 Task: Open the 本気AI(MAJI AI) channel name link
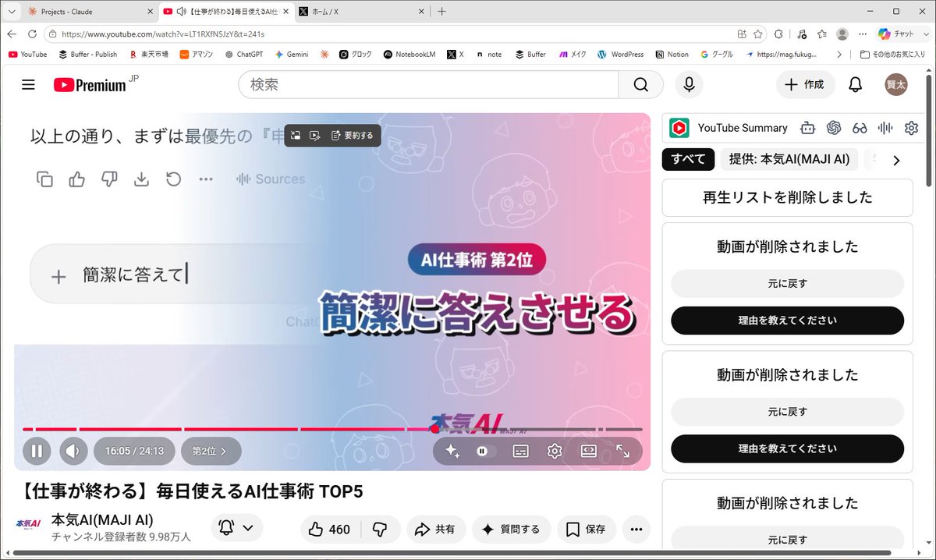click(102, 519)
